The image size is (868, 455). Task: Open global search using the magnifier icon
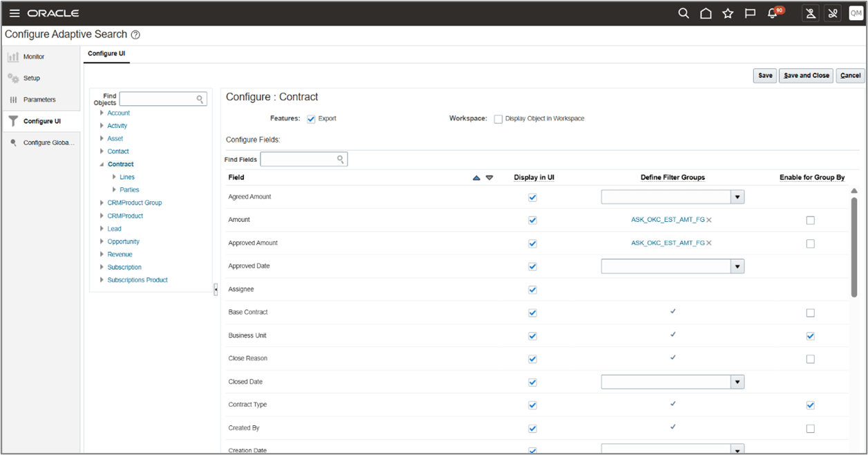683,13
